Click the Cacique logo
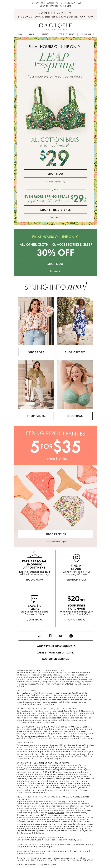Screen dimensions: 111x868 point(56,26)
